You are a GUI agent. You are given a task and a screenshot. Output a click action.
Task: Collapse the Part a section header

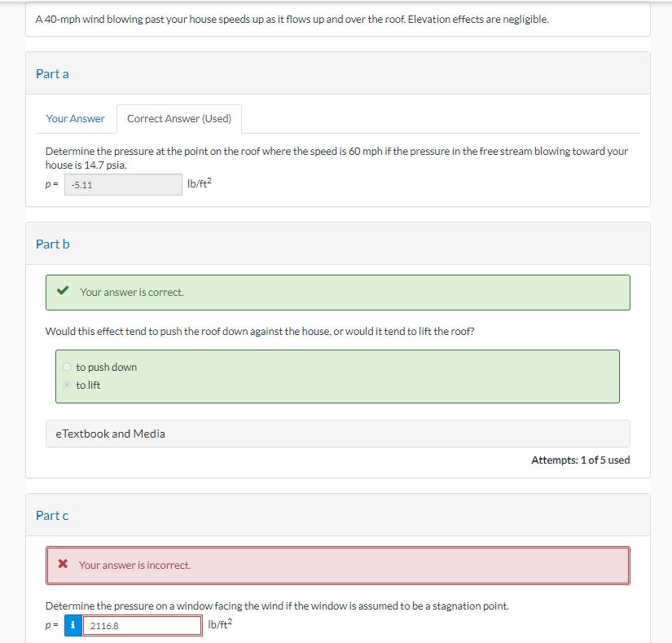52,73
